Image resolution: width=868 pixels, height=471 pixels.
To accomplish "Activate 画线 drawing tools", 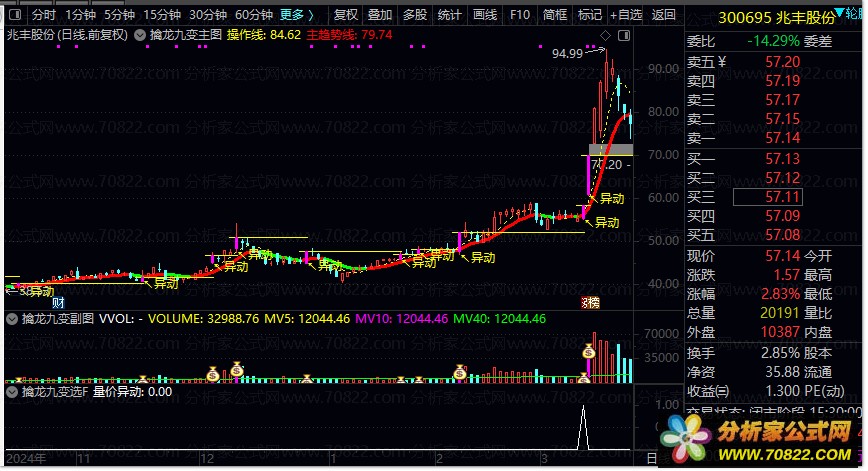I will [x=485, y=15].
